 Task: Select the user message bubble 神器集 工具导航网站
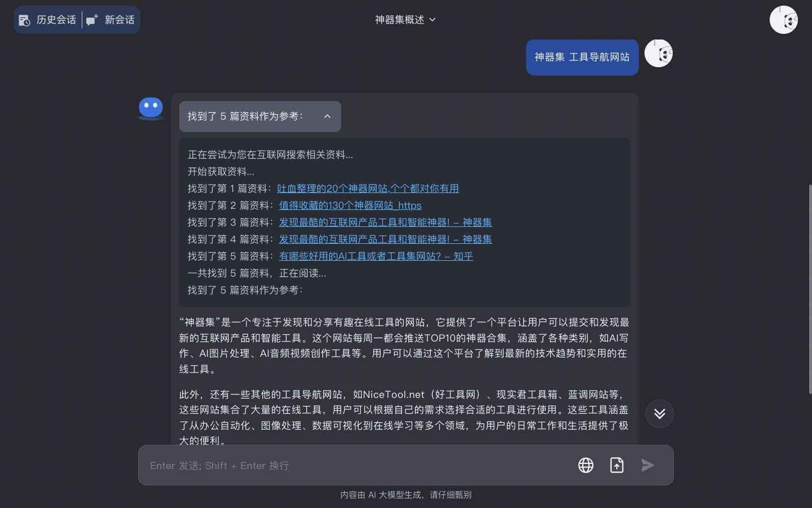[x=582, y=57]
